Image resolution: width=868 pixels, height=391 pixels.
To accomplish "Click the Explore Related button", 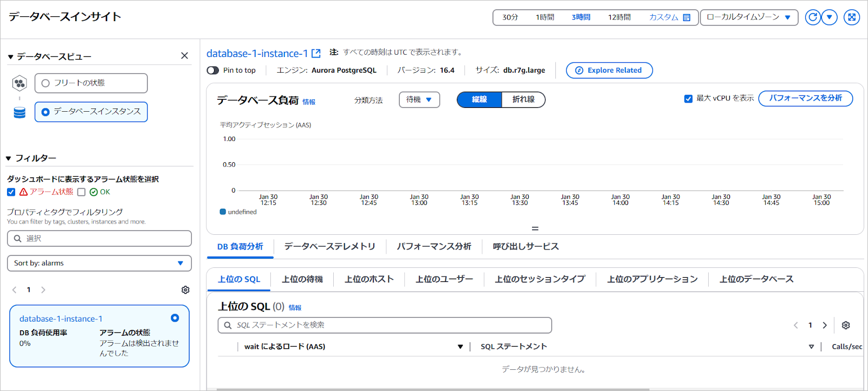I will click(609, 70).
